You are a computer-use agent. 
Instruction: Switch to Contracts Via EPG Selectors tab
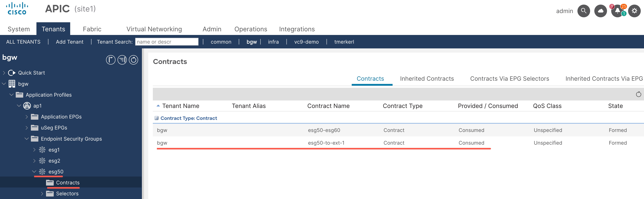point(510,79)
